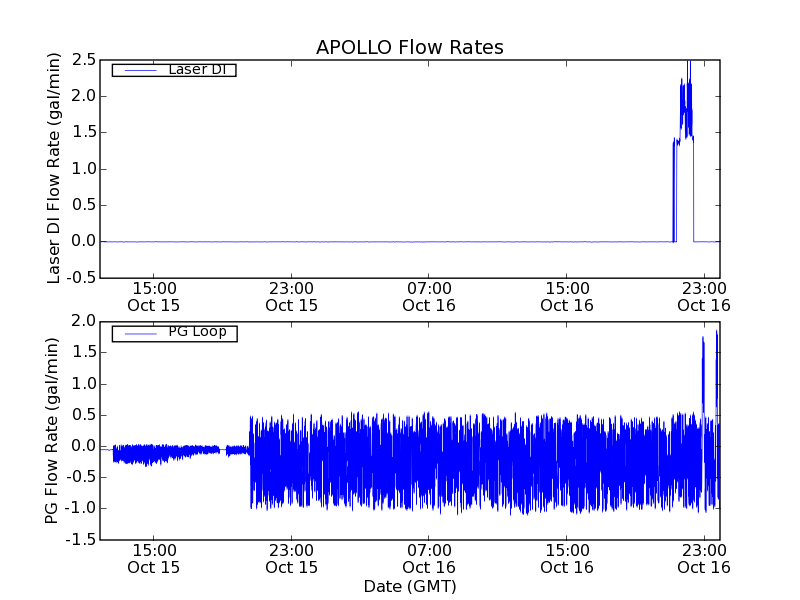Image resolution: width=800 pixels, height=600 pixels.
Task: Click "23:00 Oct 15" under the Laser DI plot
Action: 291,297
